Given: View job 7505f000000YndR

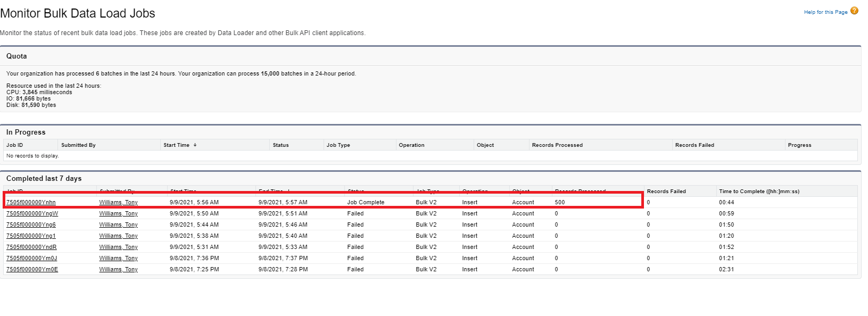Looking at the screenshot, I should pos(31,247).
